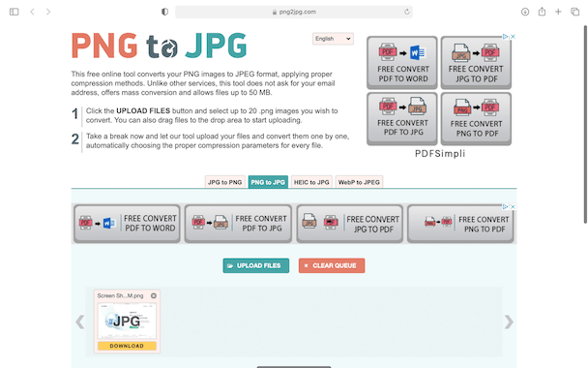588x368 pixels.
Task: Toggle the Safari sidebar icon
Action: coord(14,12)
